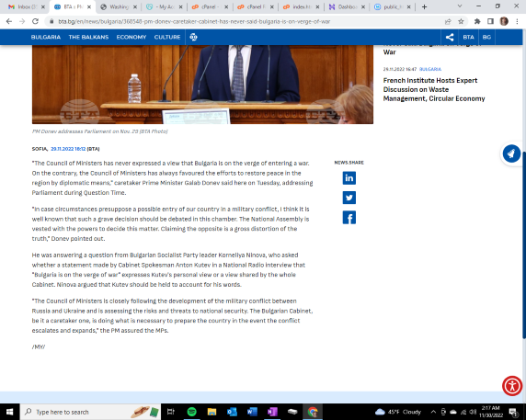Open Spotify from the taskbar
Screen dimensions: 526x420
(192, 412)
